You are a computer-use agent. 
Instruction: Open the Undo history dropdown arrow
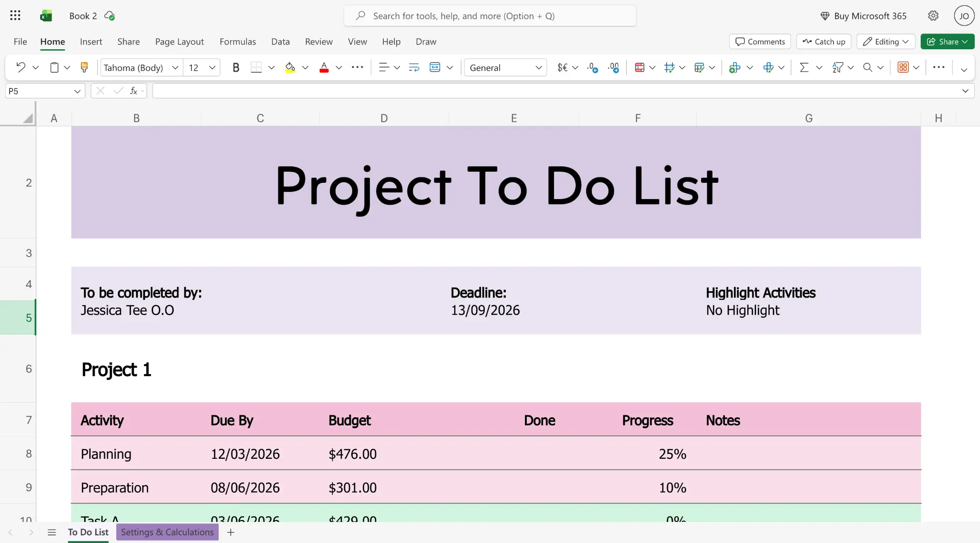click(x=35, y=67)
